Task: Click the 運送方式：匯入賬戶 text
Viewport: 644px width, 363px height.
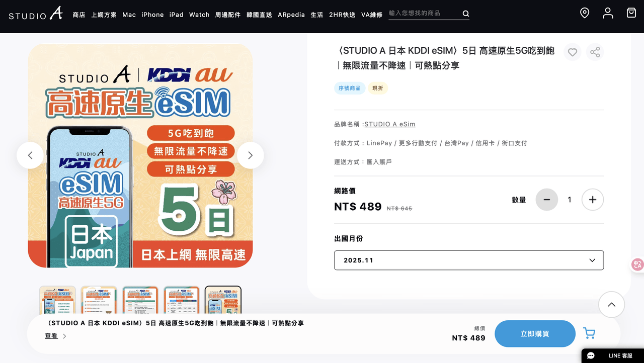Action: [363, 162]
